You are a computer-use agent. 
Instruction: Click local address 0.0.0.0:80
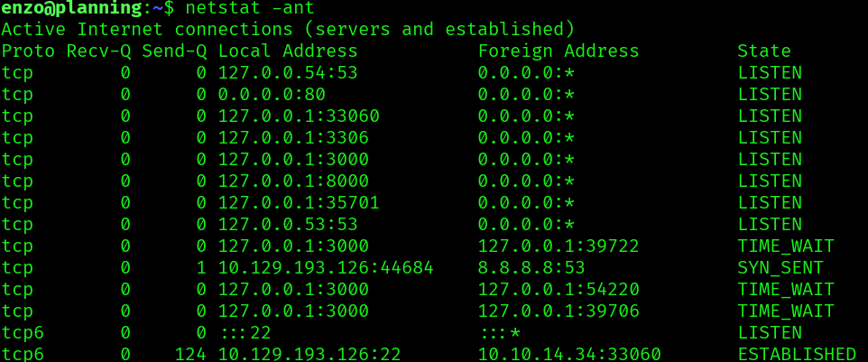point(272,95)
